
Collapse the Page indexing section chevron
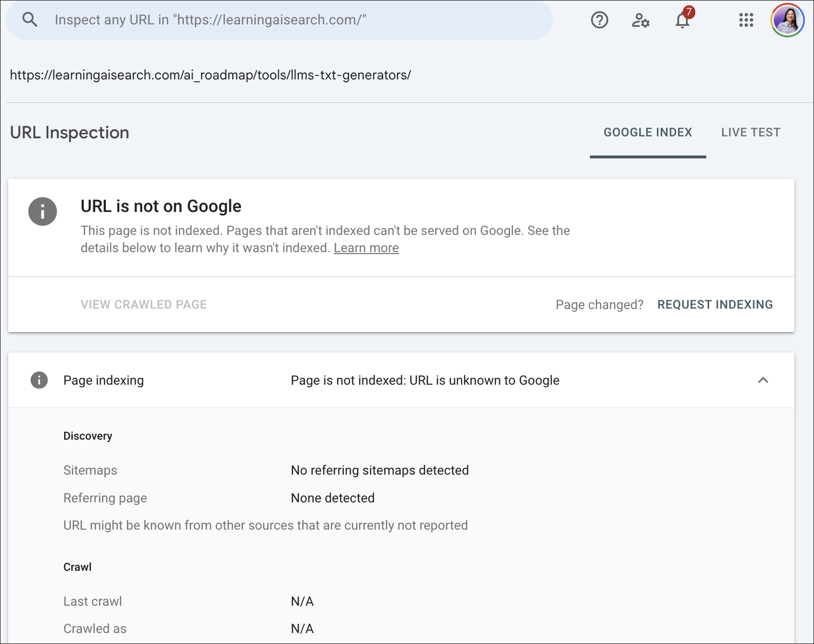click(763, 380)
